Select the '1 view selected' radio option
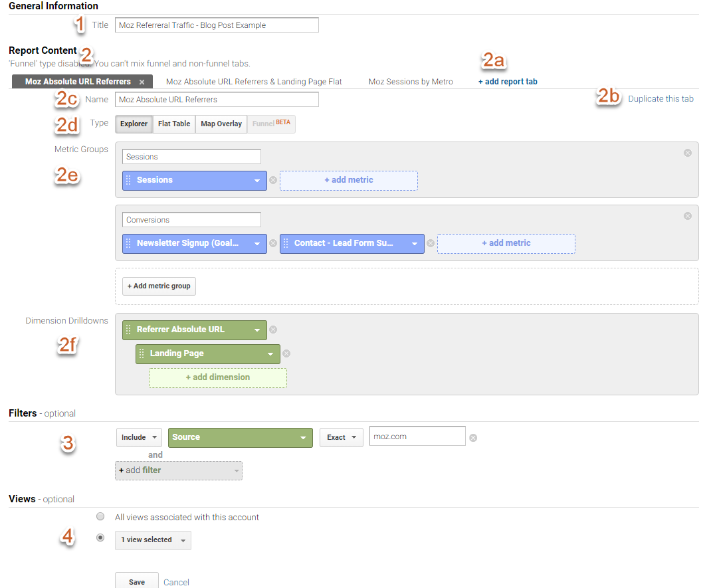Screen dimensions: 709x588 (x=100, y=538)
